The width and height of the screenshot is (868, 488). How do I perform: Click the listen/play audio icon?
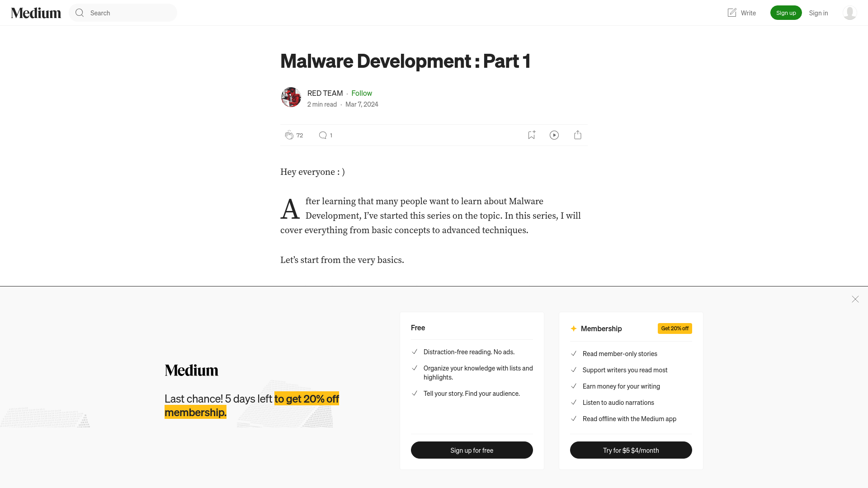(554, 135)
